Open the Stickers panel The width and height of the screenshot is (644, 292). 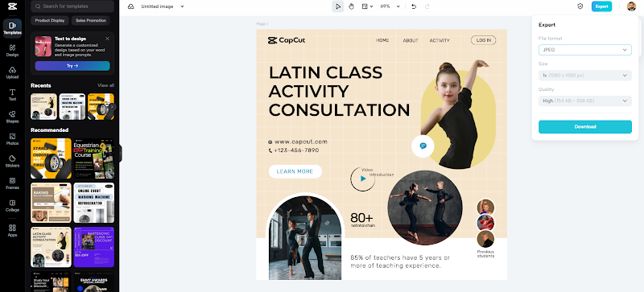click(x=12, y=162)
